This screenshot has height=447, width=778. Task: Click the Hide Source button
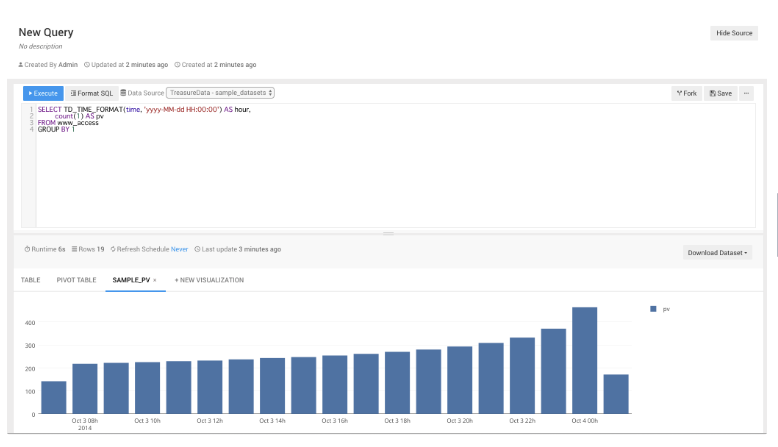(x=733, y=33)
